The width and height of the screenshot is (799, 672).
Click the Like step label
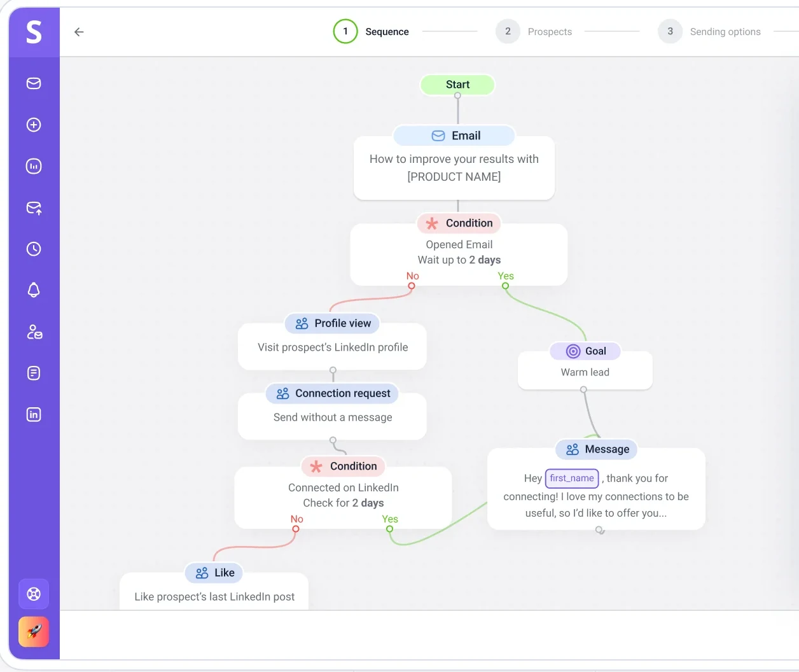point(214,573)
